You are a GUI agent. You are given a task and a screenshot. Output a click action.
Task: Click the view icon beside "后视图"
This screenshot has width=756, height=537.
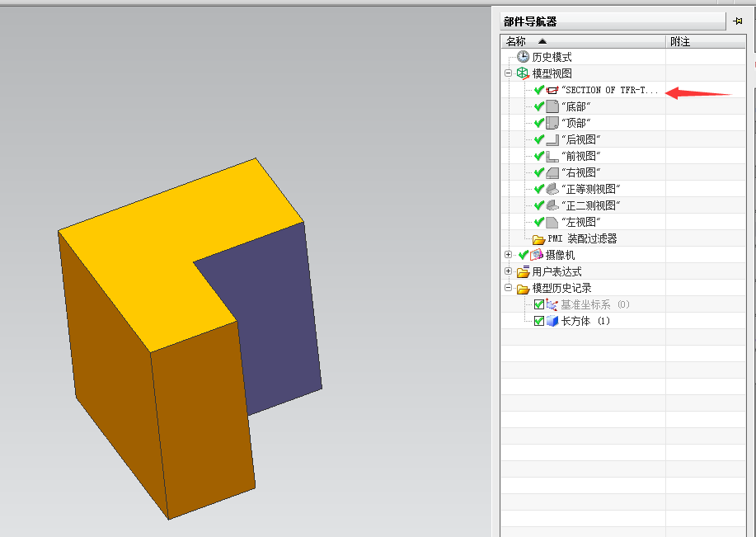point(552,139)
